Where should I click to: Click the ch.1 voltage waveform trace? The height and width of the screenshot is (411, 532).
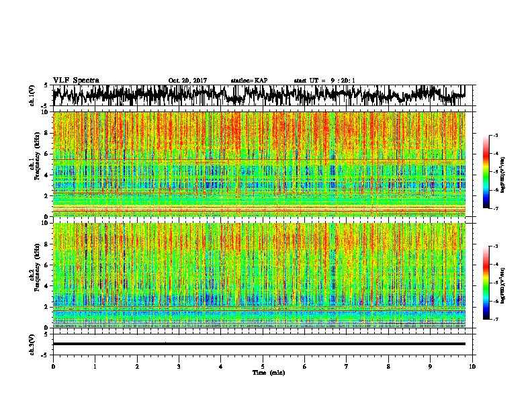tap(259, 95)
